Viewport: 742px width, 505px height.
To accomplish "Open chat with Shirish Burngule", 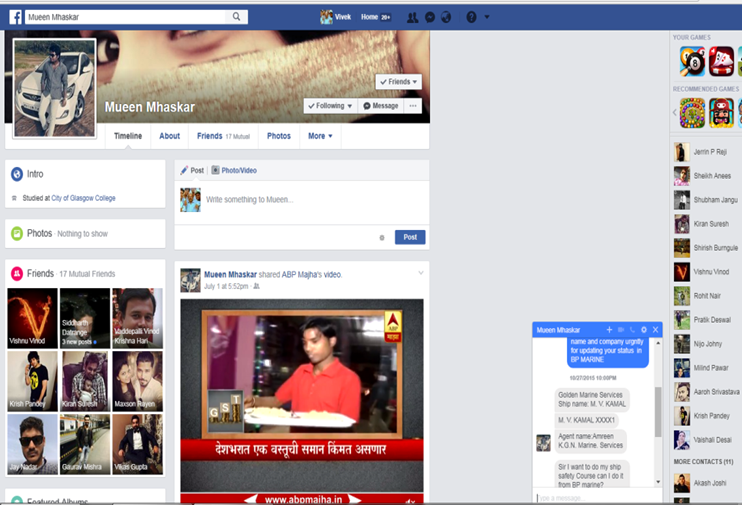I will click(706, 248).
